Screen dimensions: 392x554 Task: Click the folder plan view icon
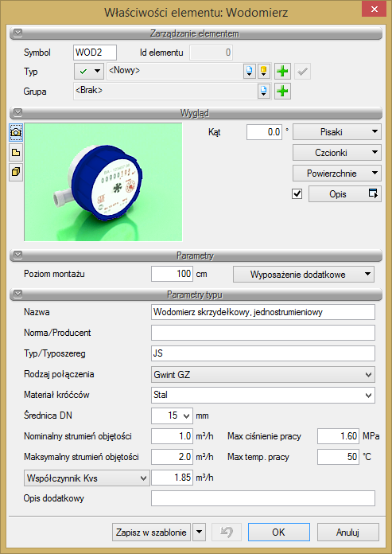16,153
